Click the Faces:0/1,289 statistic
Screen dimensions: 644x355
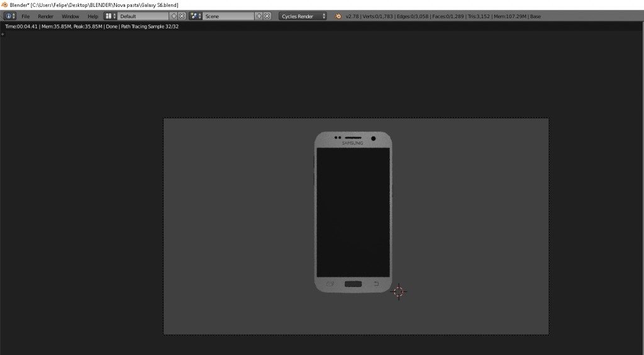point(448,16)
